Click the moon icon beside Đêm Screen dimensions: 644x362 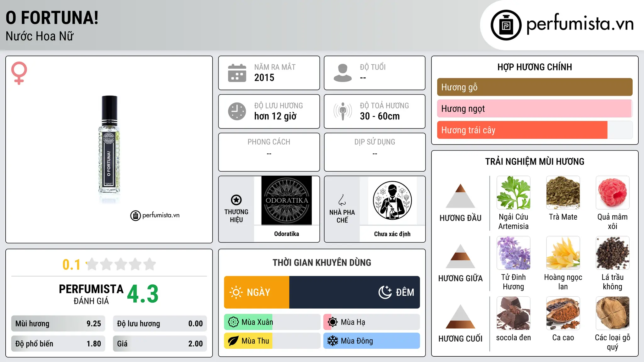click(385, 292)
